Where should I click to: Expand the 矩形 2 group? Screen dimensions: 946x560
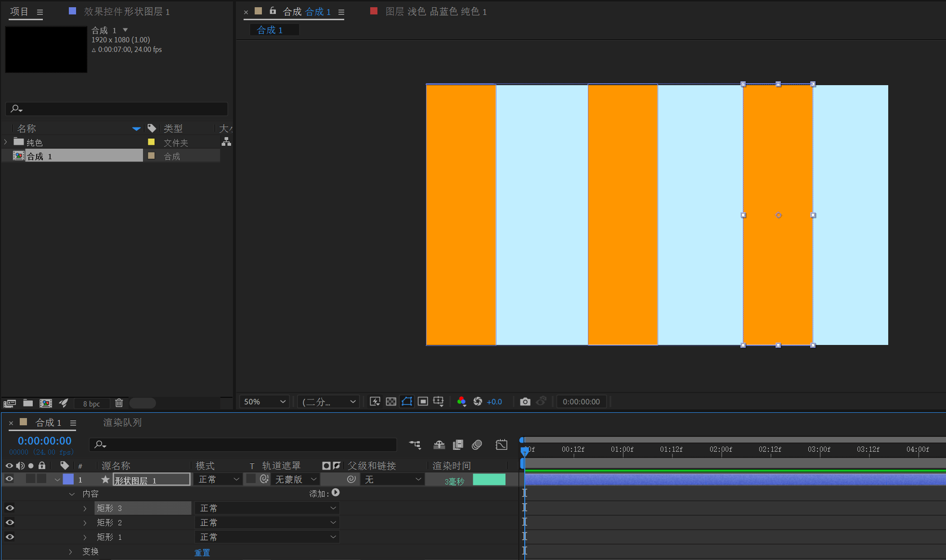(85, 522)
